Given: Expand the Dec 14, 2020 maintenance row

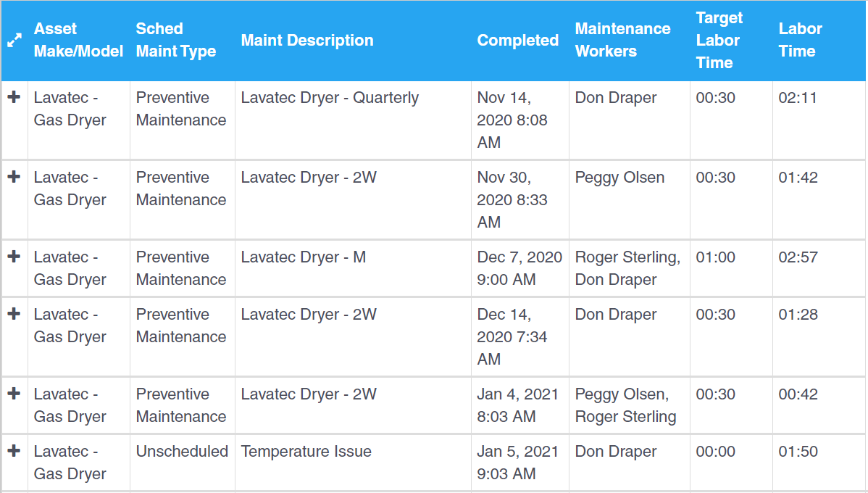Looking at the screenshot, I should coord(14,314).
